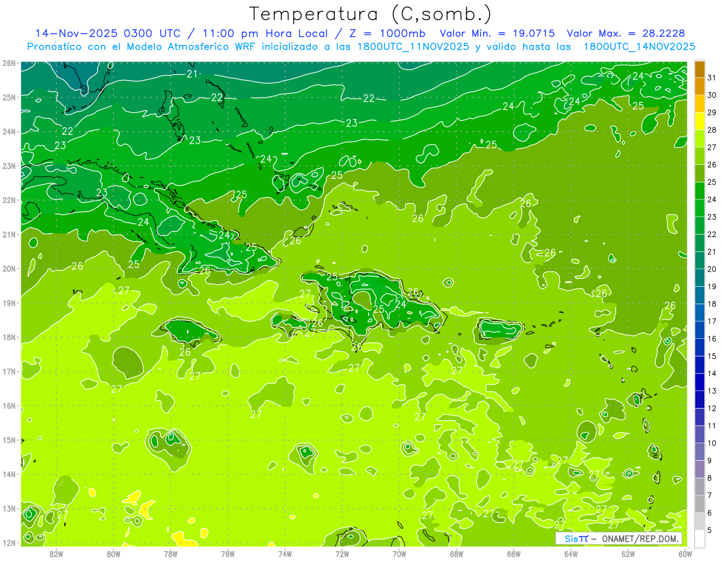The height and width of the screenshot is (562, 728).
Task: Click the "12N" latitude axis label
Action: (8, 543)
